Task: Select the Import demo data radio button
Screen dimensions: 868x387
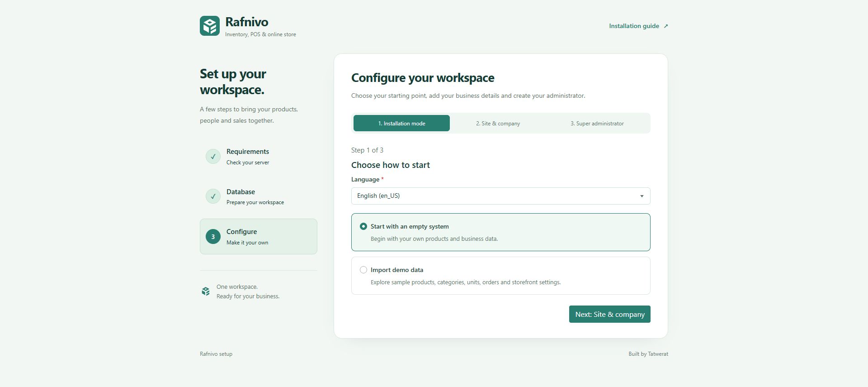Action: [x=363, y=270]
